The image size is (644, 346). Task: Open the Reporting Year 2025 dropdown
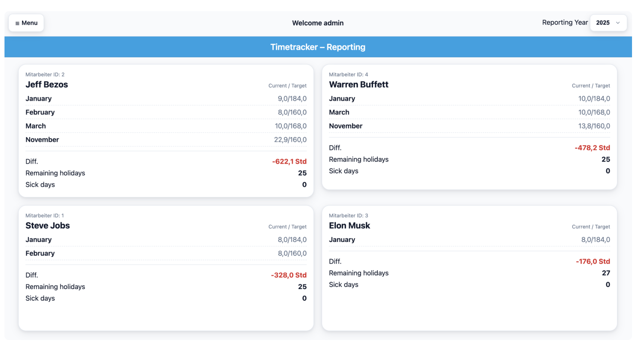(608, 23)
